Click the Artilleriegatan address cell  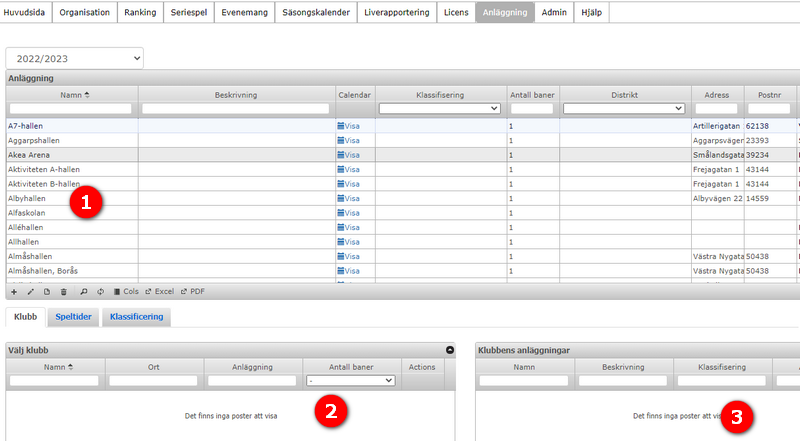[x=717, y=126]
